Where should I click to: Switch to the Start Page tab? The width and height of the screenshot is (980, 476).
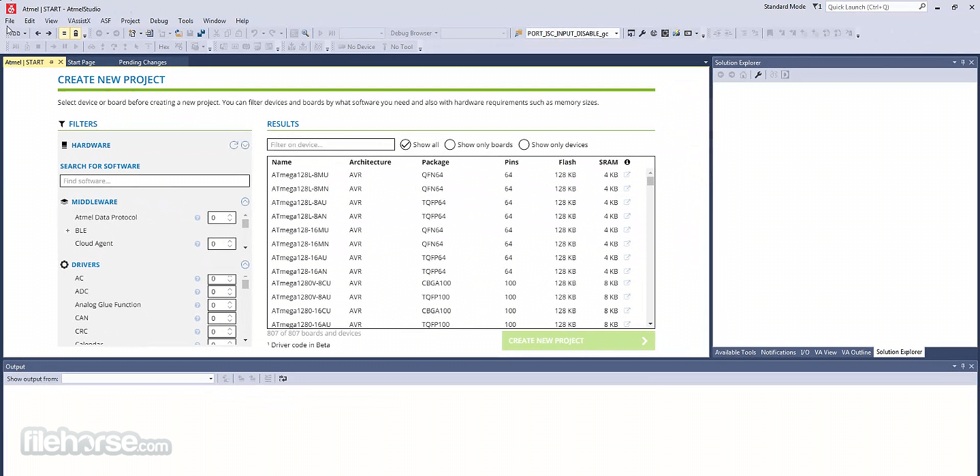81,63
